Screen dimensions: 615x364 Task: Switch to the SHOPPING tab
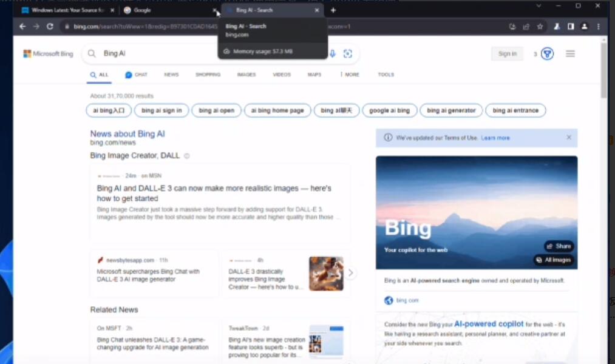pos(208,75)
